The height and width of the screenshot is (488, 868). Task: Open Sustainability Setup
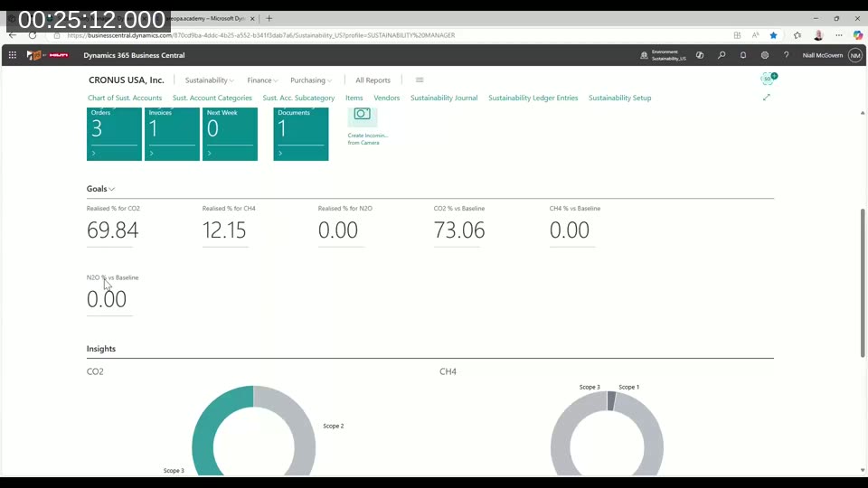pyautogui.click(x=619, y=98)
